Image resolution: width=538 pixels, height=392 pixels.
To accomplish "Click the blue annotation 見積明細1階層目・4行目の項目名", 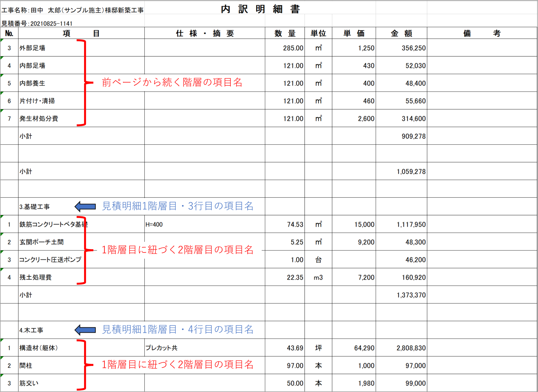I will [x=178, y=329].
